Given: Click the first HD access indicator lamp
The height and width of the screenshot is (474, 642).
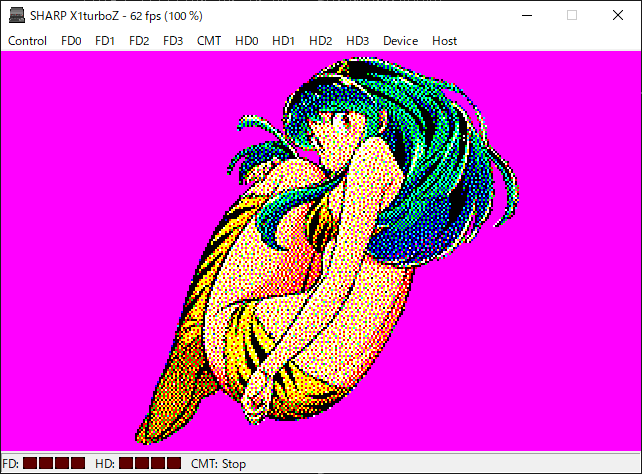Looking at the screenshot, I should [x=126, y=463].
